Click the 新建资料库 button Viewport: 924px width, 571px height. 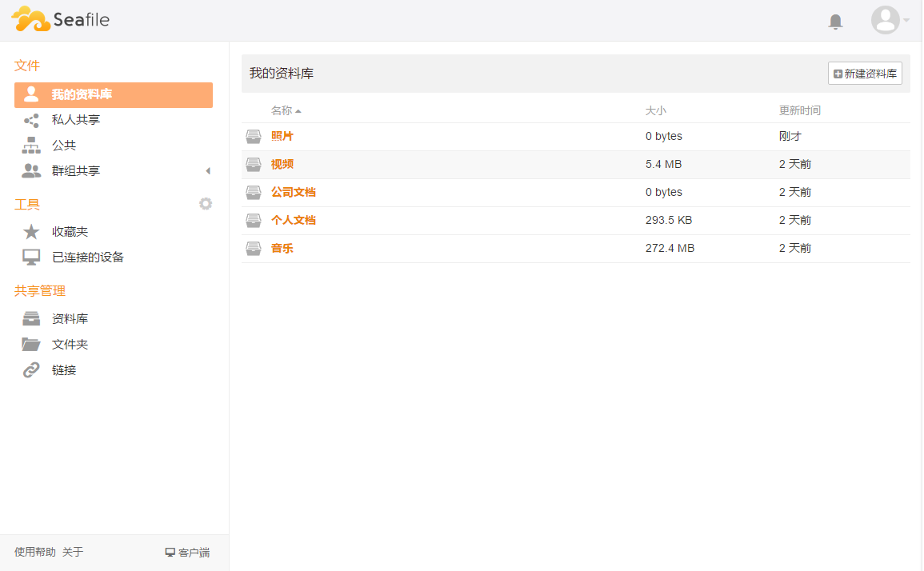point(865,74)
